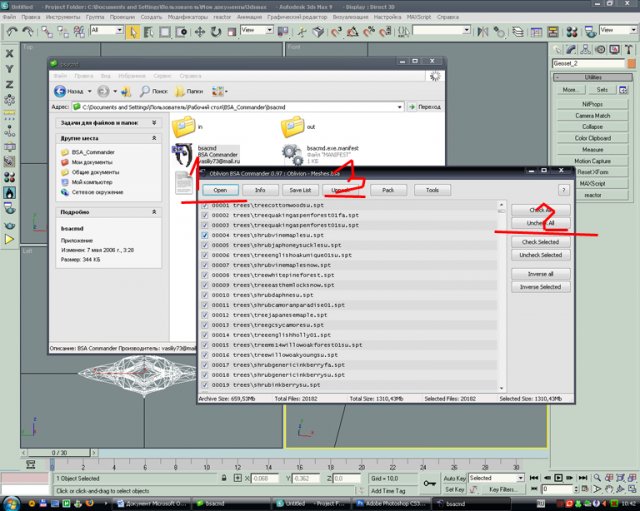Open the Правка menu in 3ds Max
The height and width of the screenshot is (511, 640).
click(31, 17)
